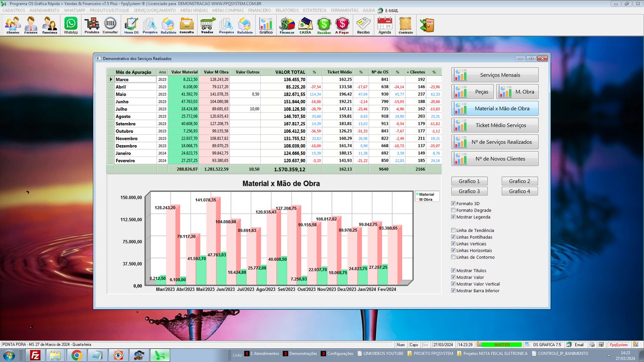Click the M. Obra chart button

pyautogui.click(x=517, y=91)
